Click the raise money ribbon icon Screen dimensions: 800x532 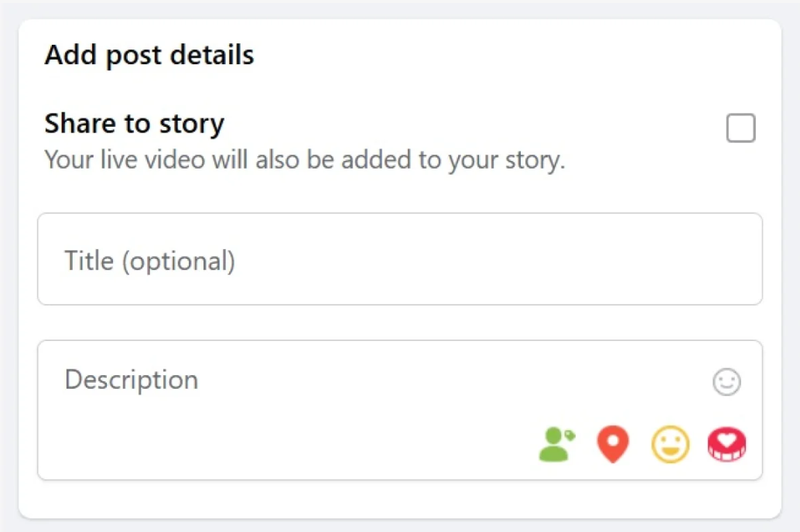(x=726, y=444)
